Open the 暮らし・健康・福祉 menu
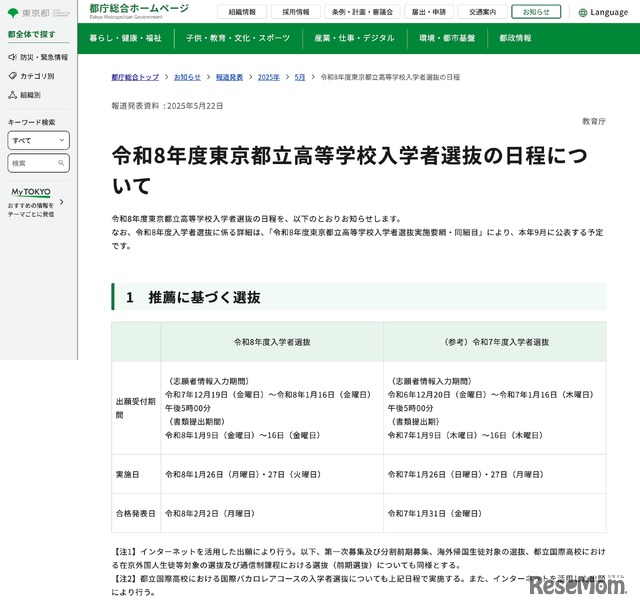Viewport: 640px width, 608px height. (126, 38)
